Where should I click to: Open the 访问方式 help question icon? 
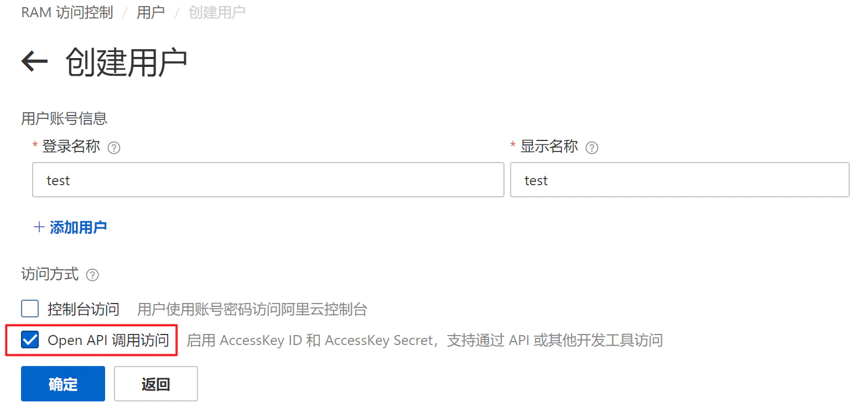coord(93,275)
